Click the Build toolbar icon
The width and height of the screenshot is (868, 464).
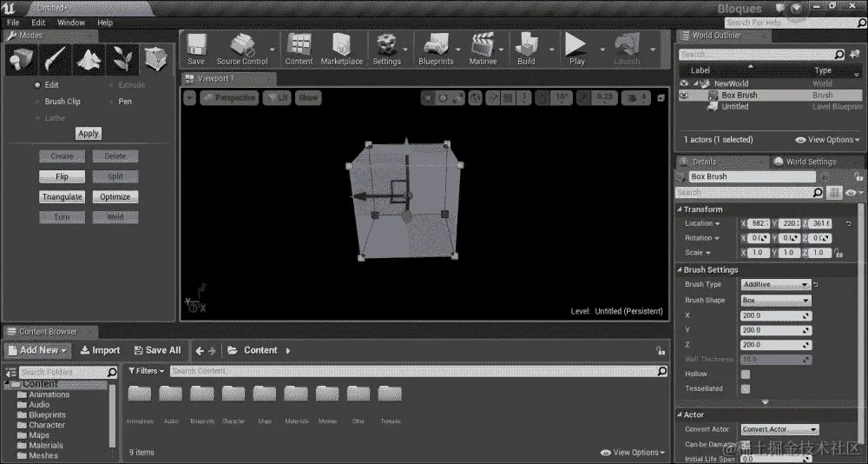click(527, 50)
